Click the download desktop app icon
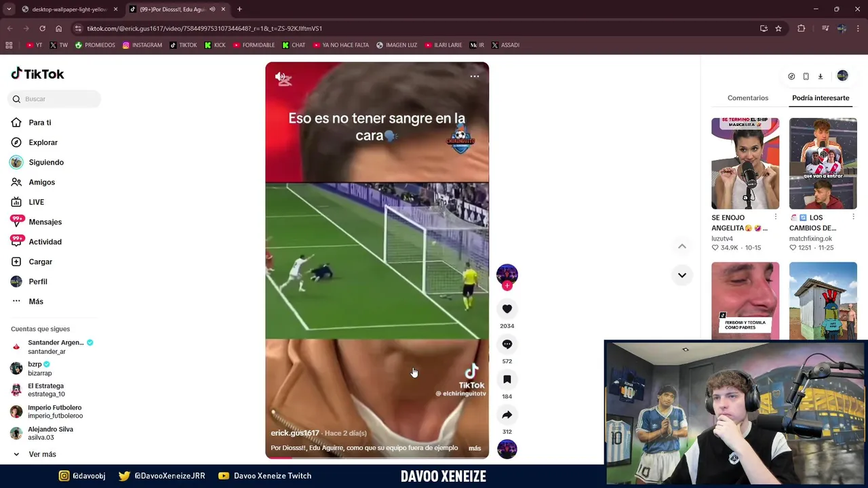Screen dimensions: 868x488 point(820,77)
